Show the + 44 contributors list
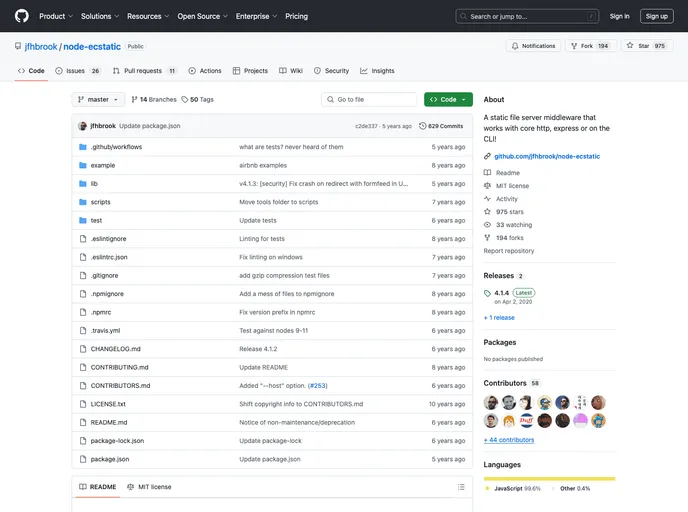Screen dimensions: 688x512 (x=509, y=440)
